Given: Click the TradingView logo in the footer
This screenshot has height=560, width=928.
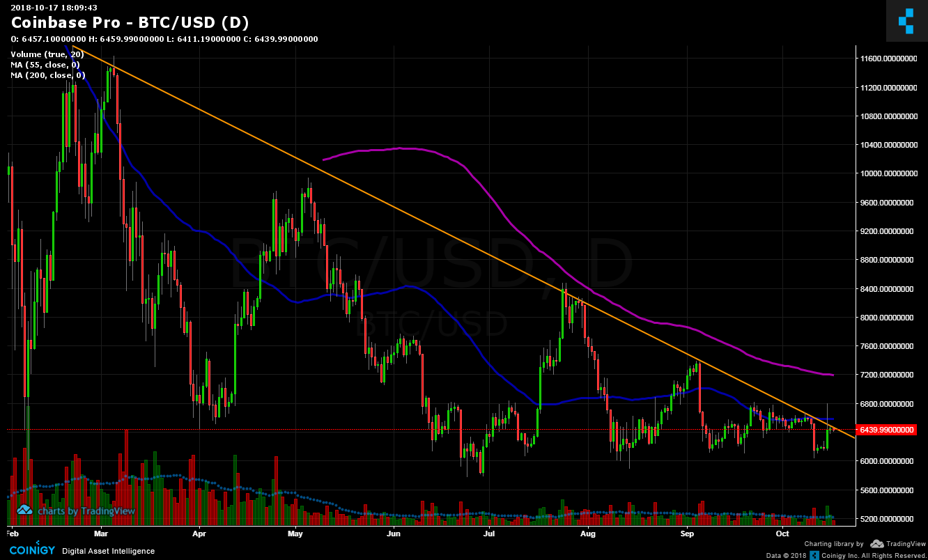Looking at the screenshot, I should tap(897, 544).
